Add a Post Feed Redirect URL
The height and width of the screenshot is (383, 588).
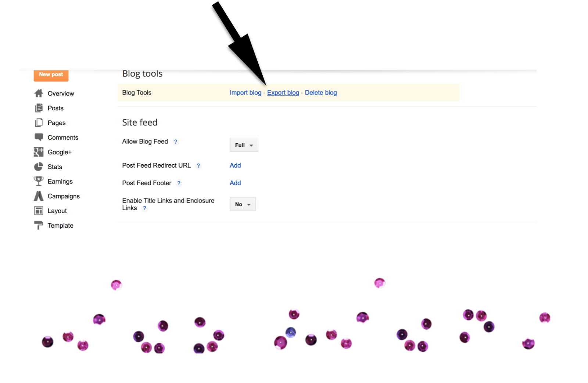point(235,165)
